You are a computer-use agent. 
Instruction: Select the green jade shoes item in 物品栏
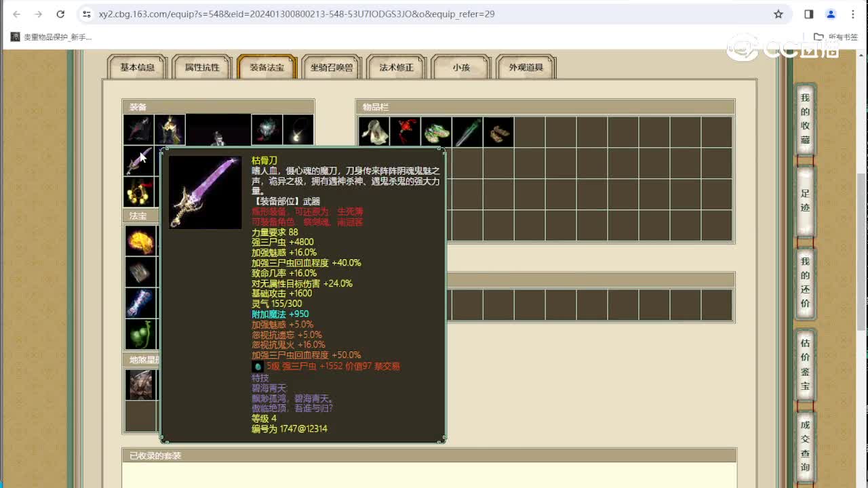click(x=436, y=132)
